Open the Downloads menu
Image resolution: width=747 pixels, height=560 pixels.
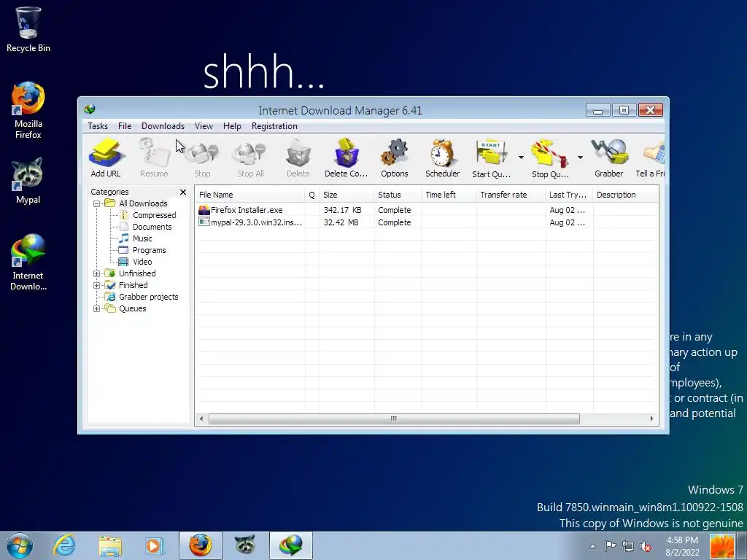tap(163, 126)
